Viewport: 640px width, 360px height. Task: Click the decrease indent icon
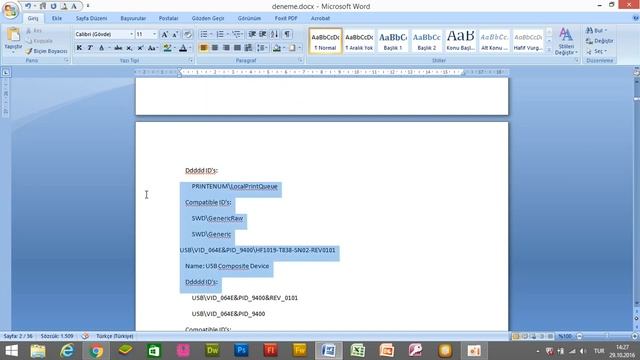point(252,34)
